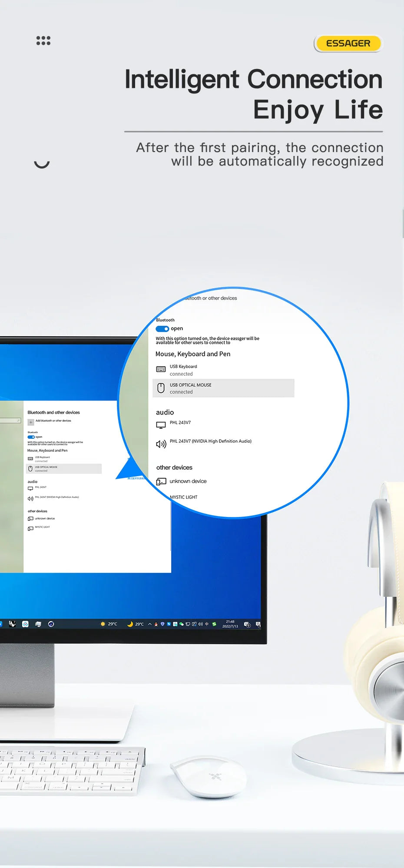Select unknown device in magnified circle
Screen dimensions: 404x868
(188, 481)
